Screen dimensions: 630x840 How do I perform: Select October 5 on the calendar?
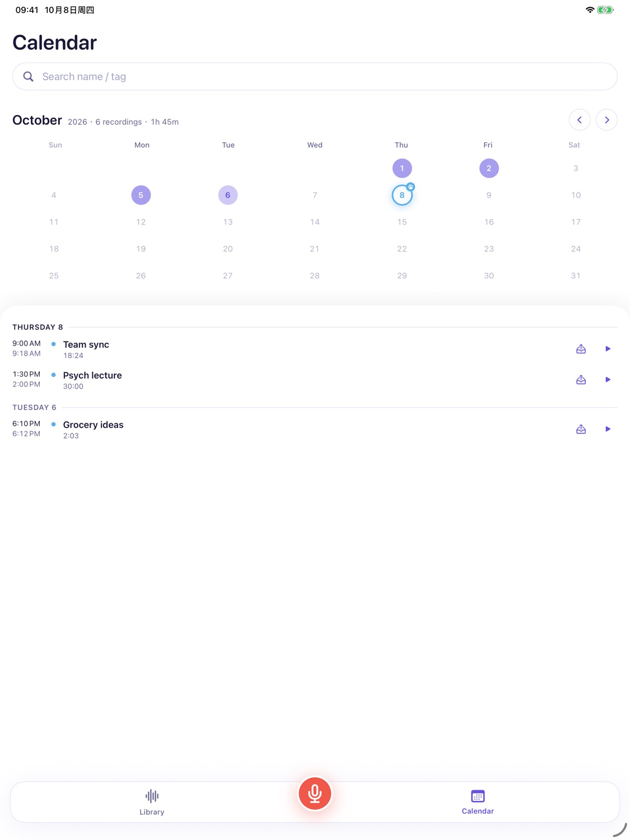(141, 195)
